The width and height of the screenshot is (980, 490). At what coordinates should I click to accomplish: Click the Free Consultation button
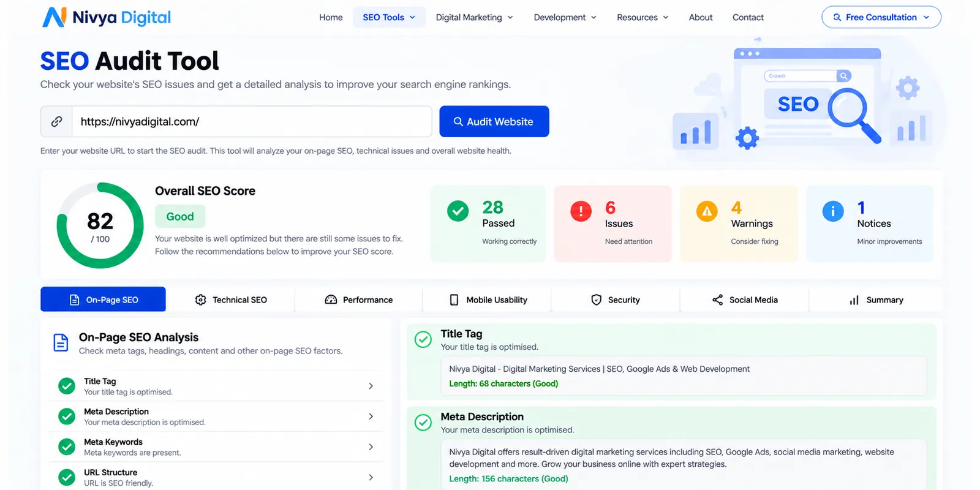tap(881, 17)
